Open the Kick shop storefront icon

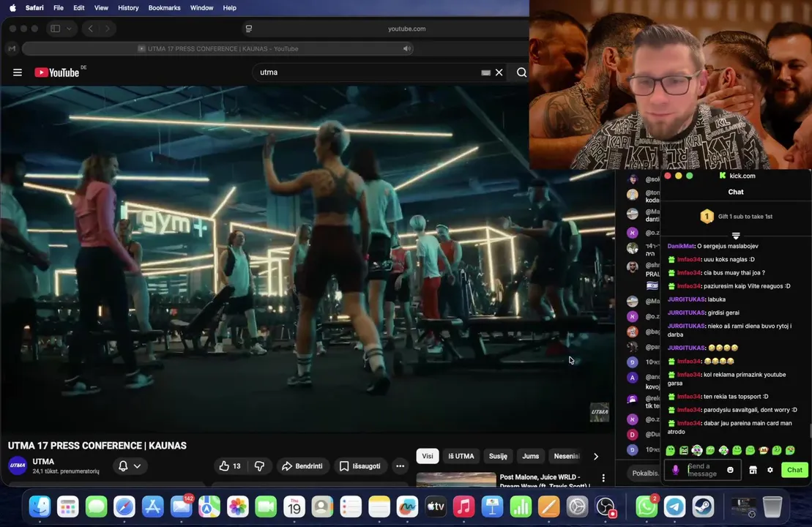pyautogui.click(x=753, y=470)
